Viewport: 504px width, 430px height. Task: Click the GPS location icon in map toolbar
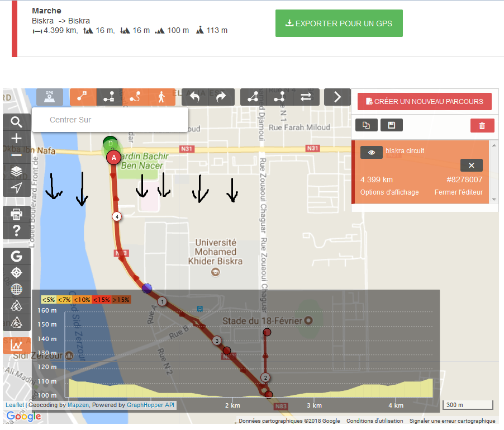pos(50,97)
